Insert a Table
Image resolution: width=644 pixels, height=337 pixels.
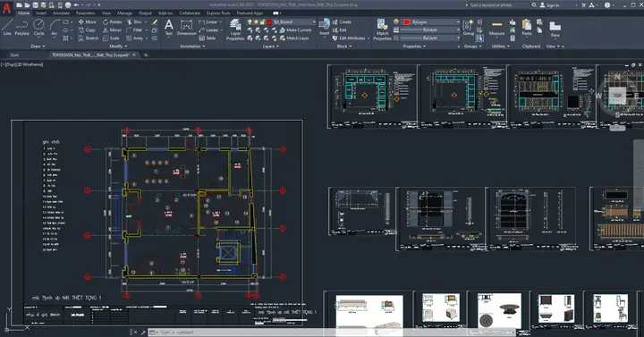coord(207,38)
